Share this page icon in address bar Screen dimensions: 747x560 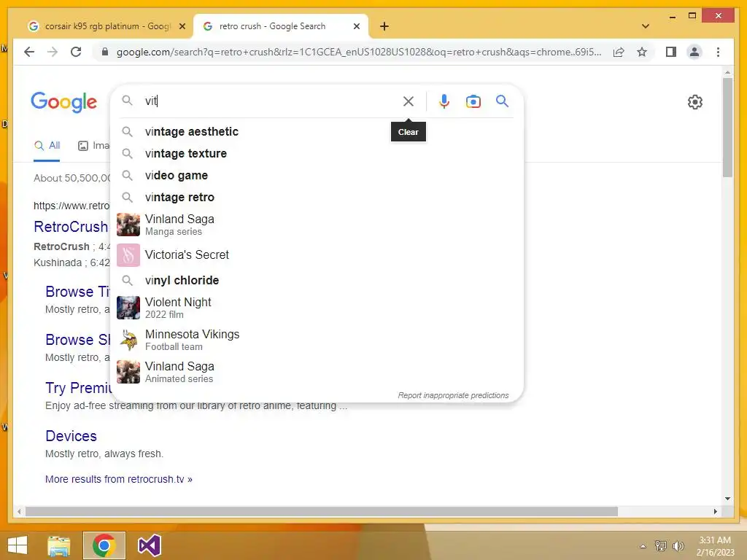click(619, 52)
